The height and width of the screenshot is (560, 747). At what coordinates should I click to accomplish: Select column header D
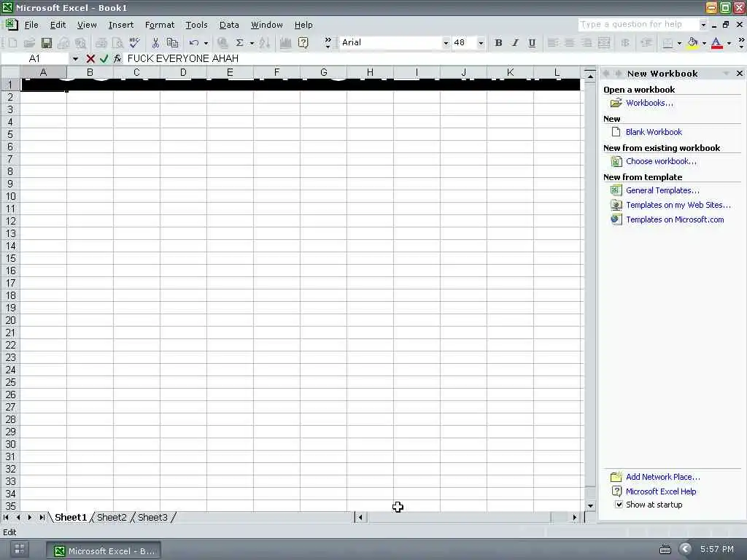point(183,72)
